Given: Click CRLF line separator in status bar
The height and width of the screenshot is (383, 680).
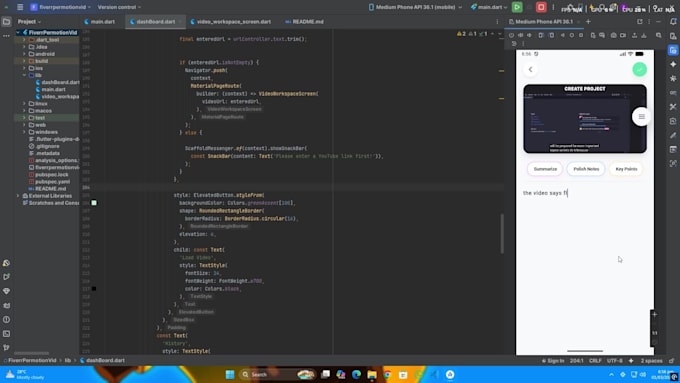Looking at the screenshot, I should [595, 361].
